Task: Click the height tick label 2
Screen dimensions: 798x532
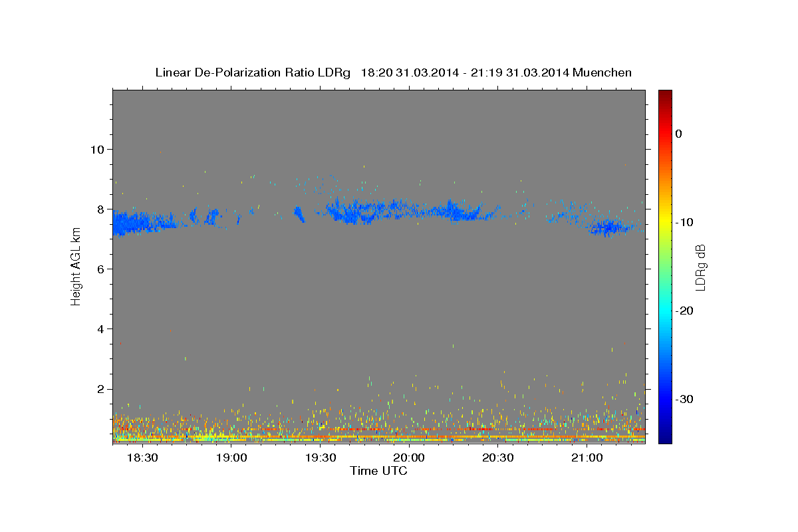Action: click(102, 389)
